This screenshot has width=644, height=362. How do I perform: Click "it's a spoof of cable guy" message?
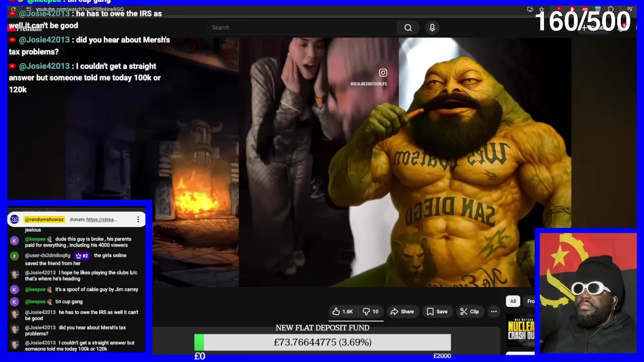click(x=97, y=290)
